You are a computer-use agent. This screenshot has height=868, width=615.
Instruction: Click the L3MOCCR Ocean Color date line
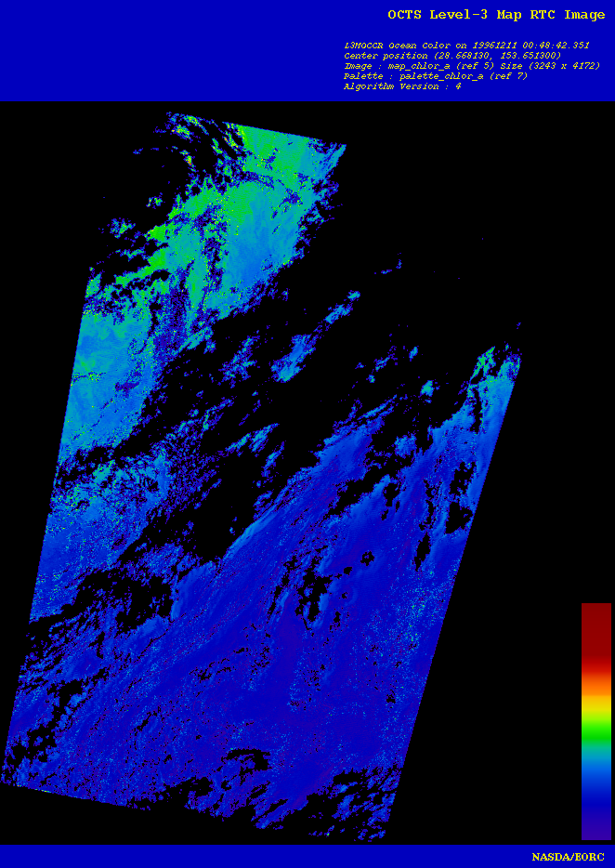466,45
